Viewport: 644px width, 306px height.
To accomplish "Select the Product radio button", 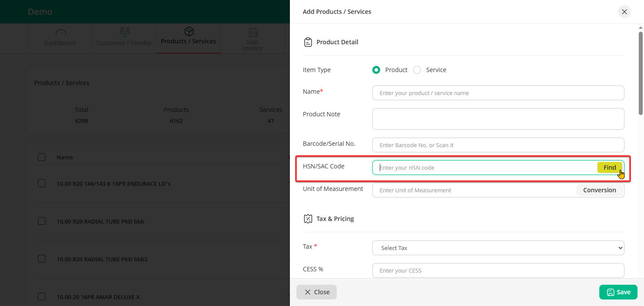I will [376, 70].
